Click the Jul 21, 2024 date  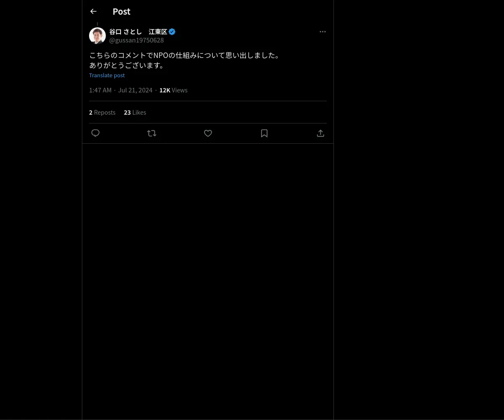click(x=135, y=90)
